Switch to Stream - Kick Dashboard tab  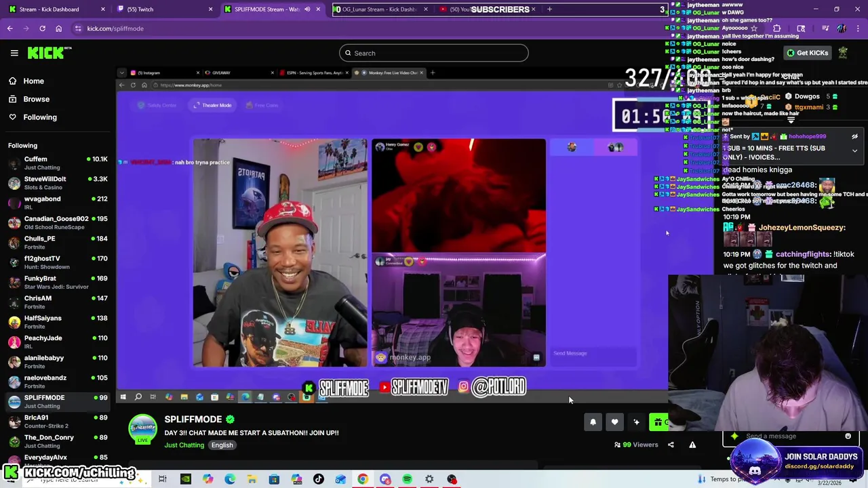[x=56, y=9]
